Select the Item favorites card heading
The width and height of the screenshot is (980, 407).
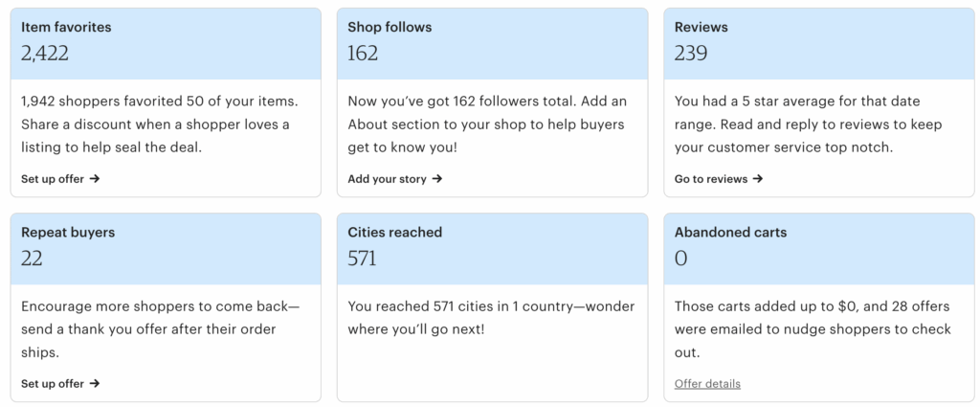click(x=66, y=28)
